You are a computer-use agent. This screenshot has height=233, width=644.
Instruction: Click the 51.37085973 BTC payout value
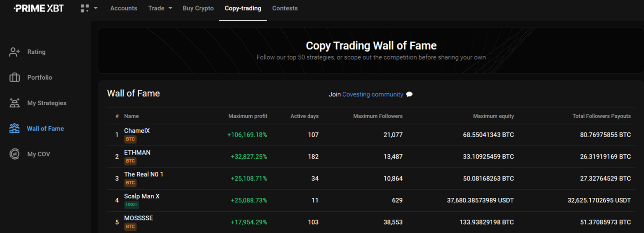pos(605,222)
